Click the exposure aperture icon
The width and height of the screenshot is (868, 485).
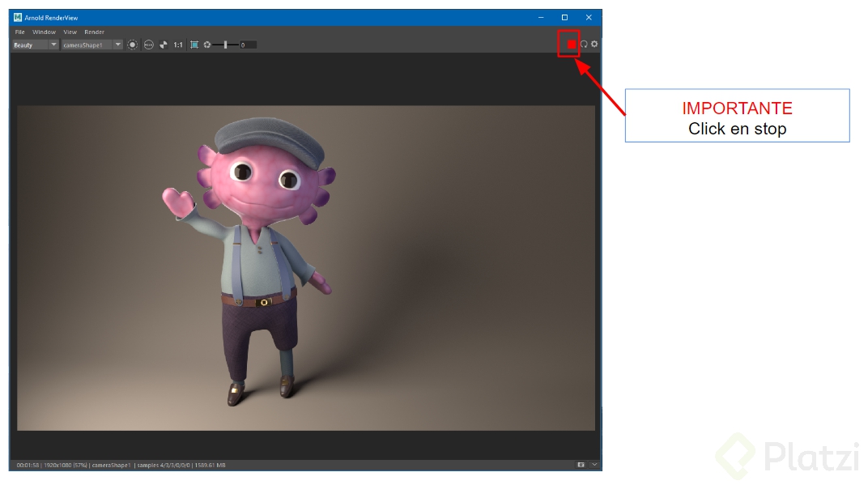pyautogui.click(x=207, y=45)
